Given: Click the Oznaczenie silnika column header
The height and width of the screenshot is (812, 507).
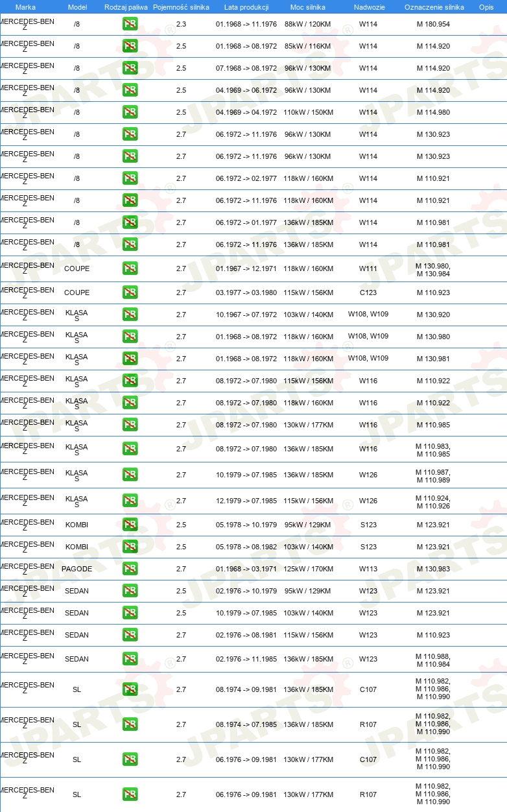Looking at the screenshot, I should tap(434, 7).
